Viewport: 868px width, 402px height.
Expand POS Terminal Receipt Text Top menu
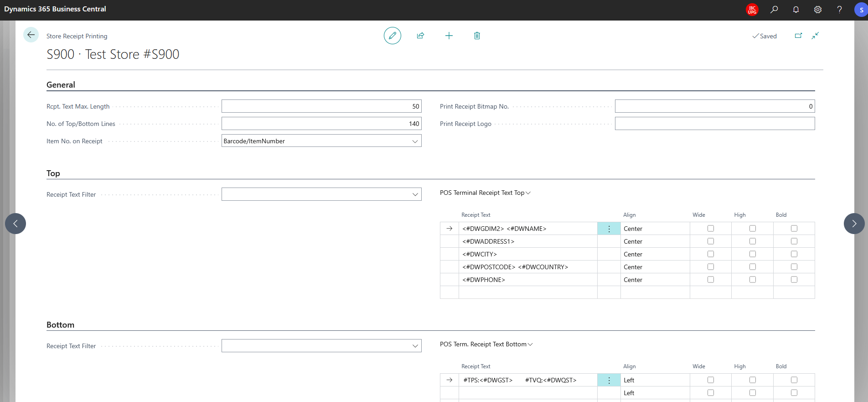[485, 193]
